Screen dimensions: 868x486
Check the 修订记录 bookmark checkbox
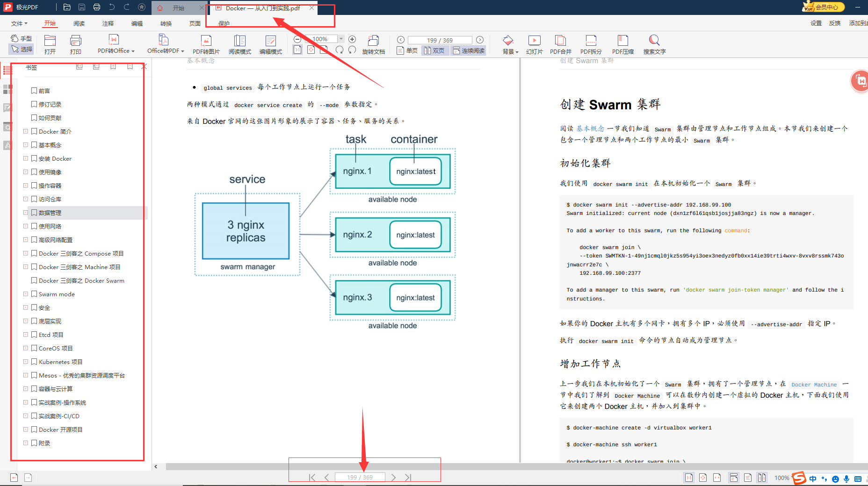tap(34, 104)
